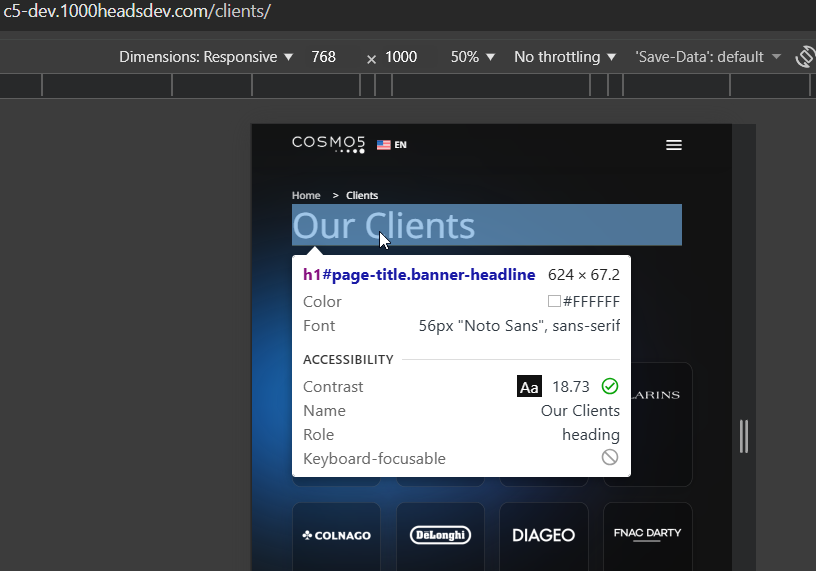Open the Colnago client card
816x571 pixels.
pyautogui.click(x=336, y=536)
